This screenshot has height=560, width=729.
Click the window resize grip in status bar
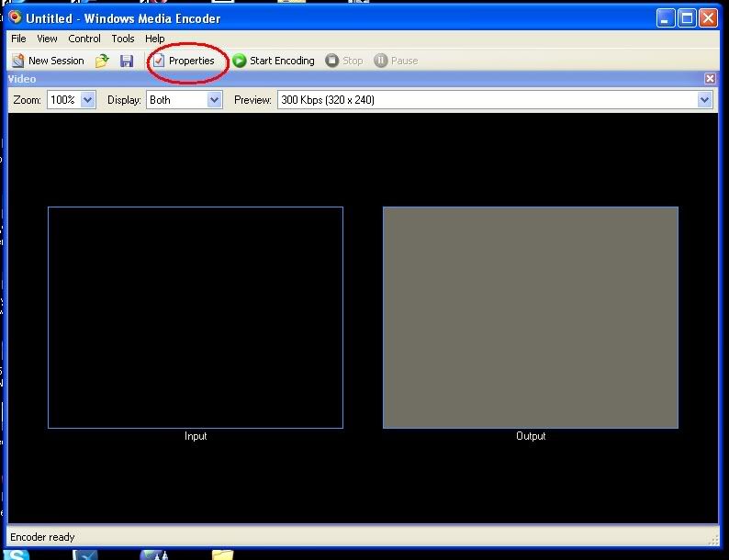pyautogui.click(x=713, y=540)
